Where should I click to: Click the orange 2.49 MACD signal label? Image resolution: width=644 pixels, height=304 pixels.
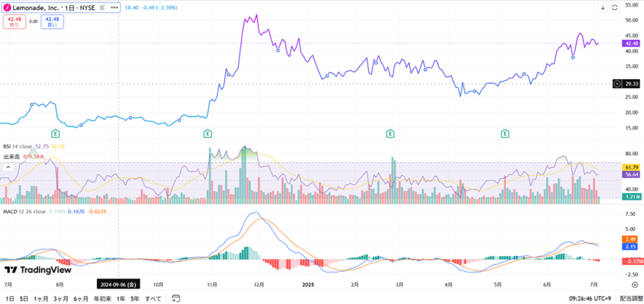pyautogui.click(x=630, y=239)
